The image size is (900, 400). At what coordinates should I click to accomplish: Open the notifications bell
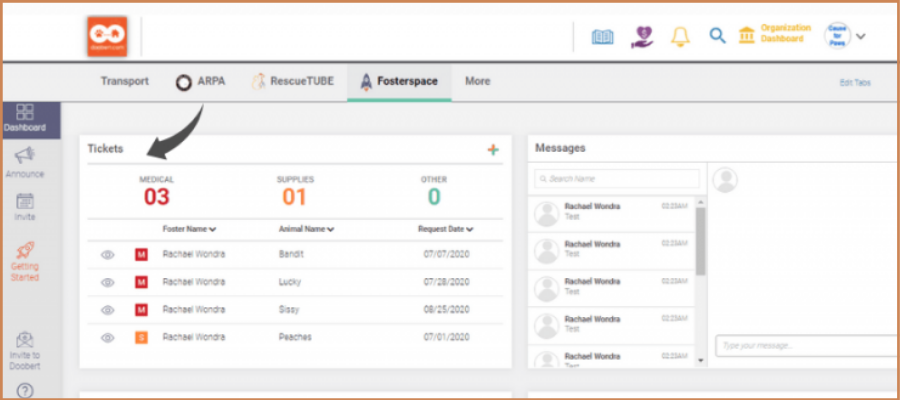tap(680, 36)
